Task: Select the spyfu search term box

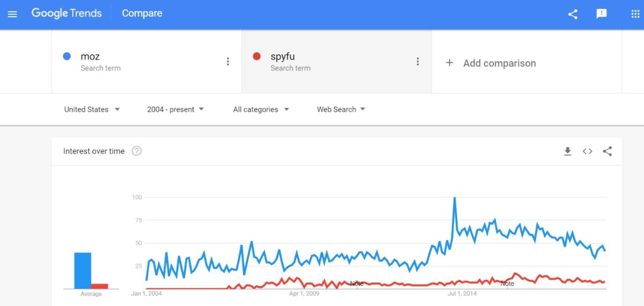Action: coord(333,61)
